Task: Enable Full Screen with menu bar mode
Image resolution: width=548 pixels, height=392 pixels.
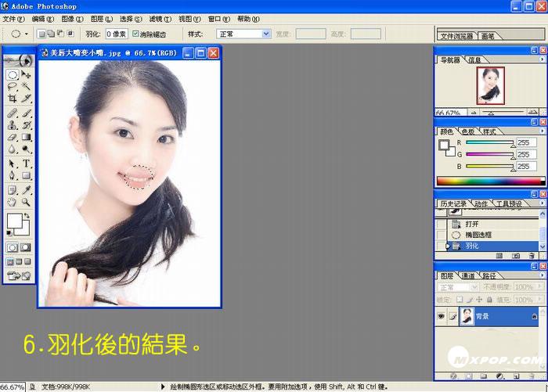Action: (x=19, y=261)
